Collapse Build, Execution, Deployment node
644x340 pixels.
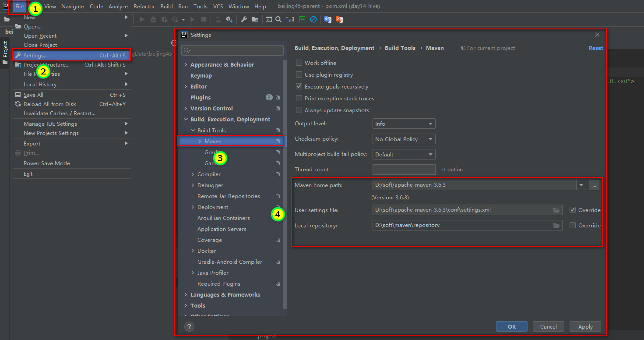186,120
